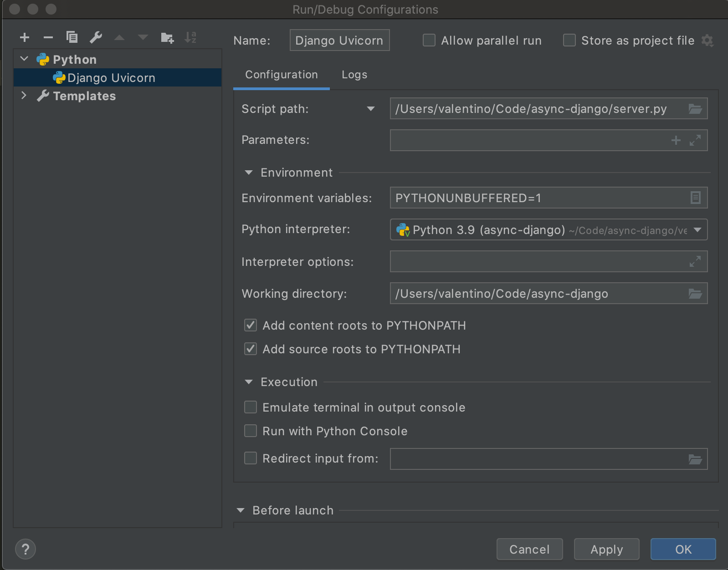Open the Script path type dropdown arrow
Image resolution: width=728 pixels, height=570 pixels.
[x=371, y=109]
